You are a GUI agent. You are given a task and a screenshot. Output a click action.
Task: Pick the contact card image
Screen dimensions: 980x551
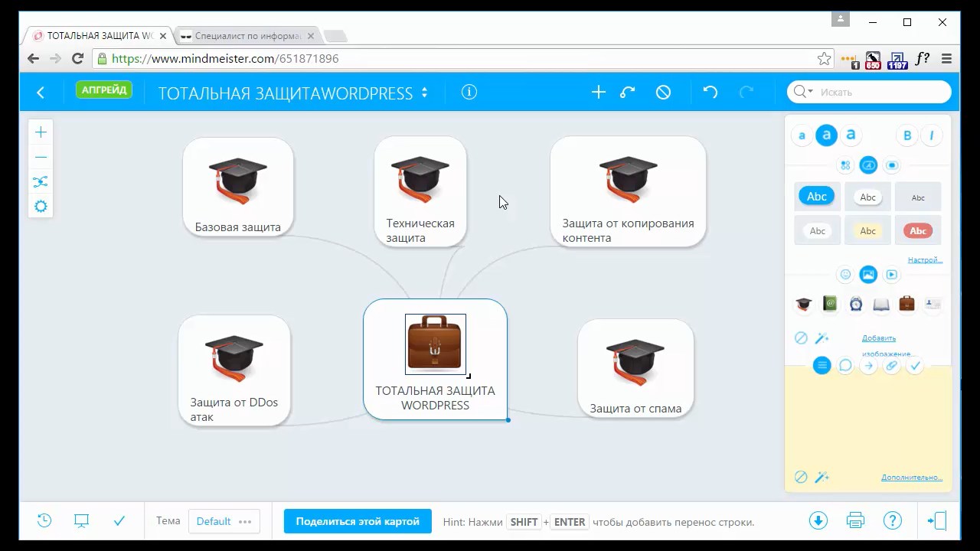[933, 304]
